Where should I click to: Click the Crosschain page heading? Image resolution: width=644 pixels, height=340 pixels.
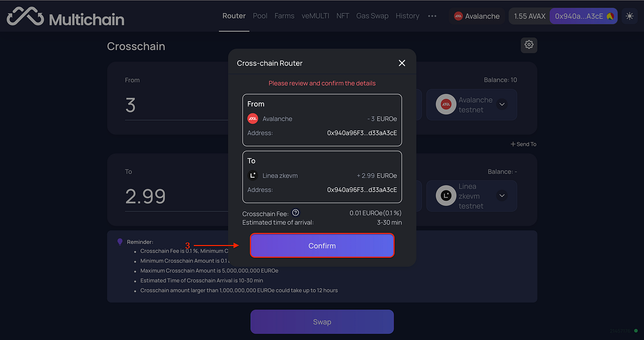point(136,46)
